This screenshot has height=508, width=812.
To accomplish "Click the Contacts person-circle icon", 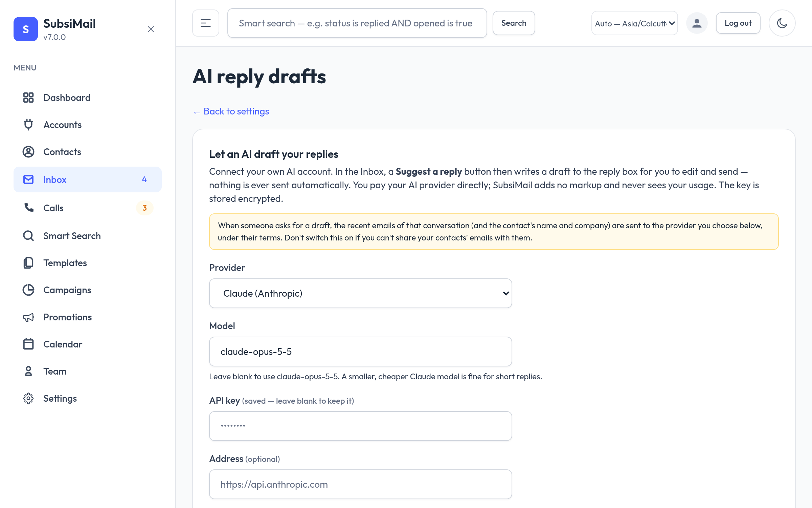I will coord(28,152).
